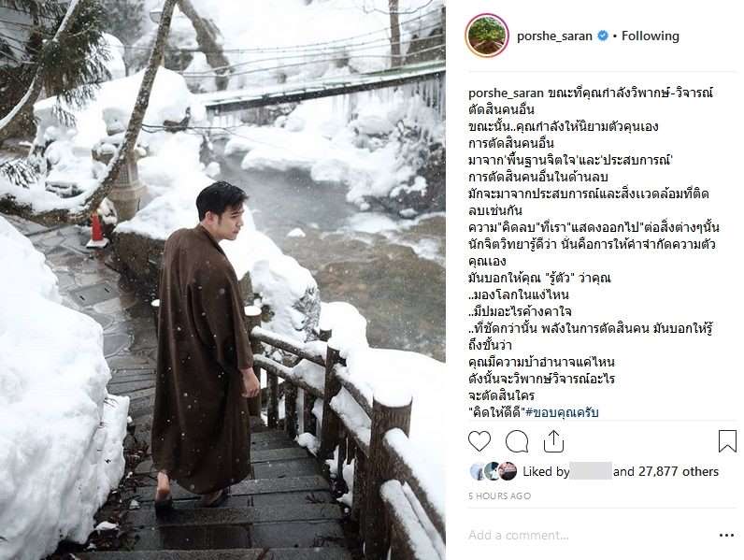Click the 5 HOURS AGO timestamp

coord(500,495)
